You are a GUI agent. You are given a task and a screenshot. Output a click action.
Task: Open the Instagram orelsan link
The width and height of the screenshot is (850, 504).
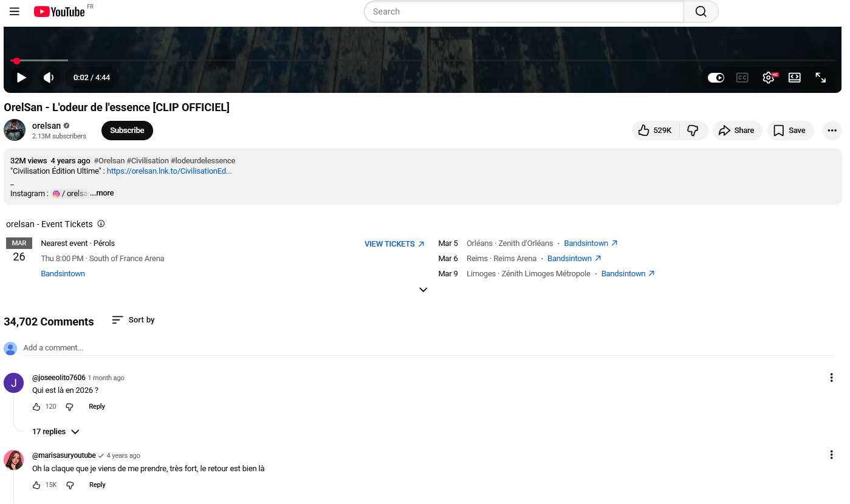[x=70, y=194]
